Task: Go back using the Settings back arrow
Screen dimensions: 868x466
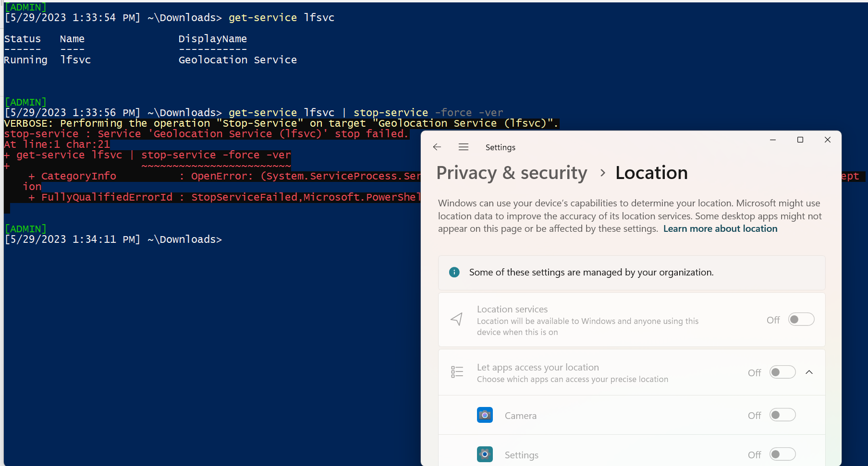Action: [x=437, y=147]
